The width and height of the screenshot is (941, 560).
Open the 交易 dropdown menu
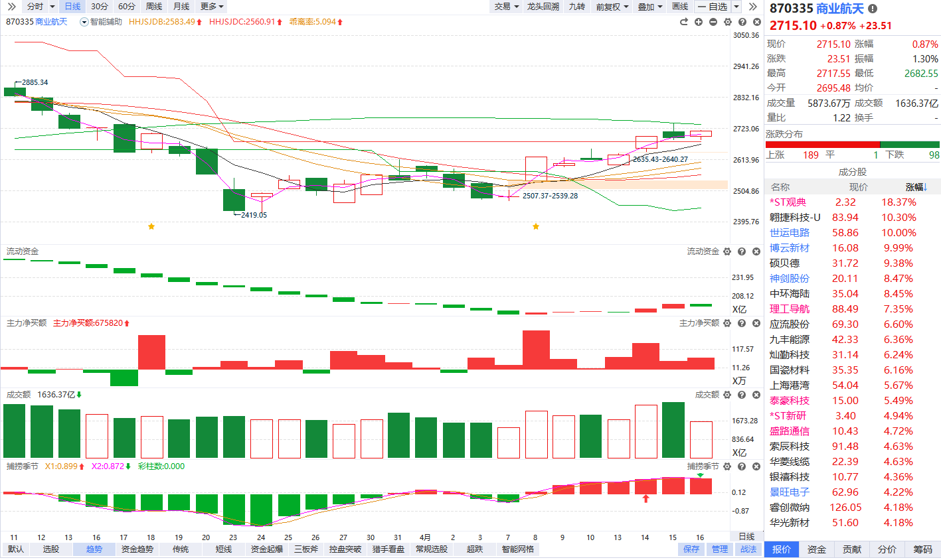[x=506, y=7]
